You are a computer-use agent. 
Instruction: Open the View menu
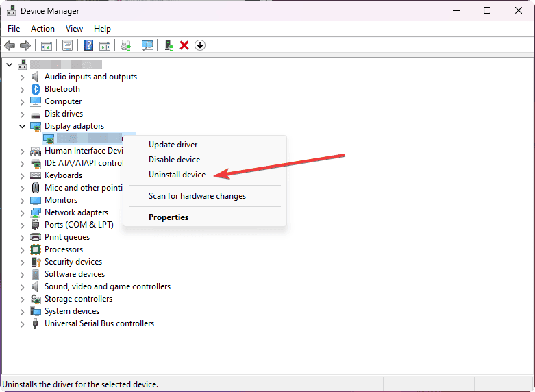point(74,29)
